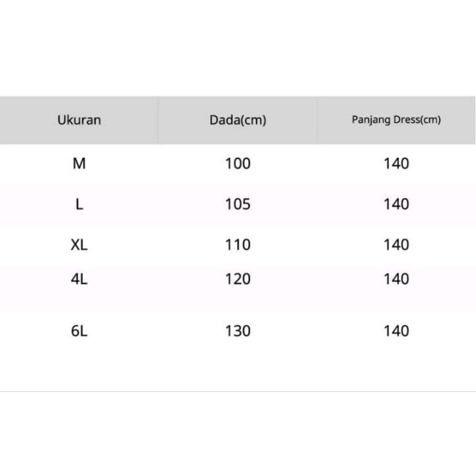Click the 6L size label
Image resolution: width=476 pixels, height=476 pixels.
(x=79, y=331)
